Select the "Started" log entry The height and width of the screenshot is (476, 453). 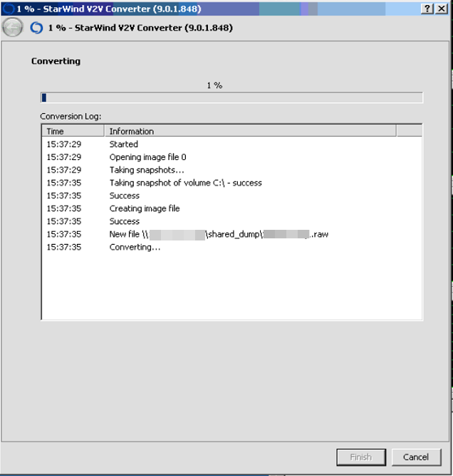(x=123, y=144)
